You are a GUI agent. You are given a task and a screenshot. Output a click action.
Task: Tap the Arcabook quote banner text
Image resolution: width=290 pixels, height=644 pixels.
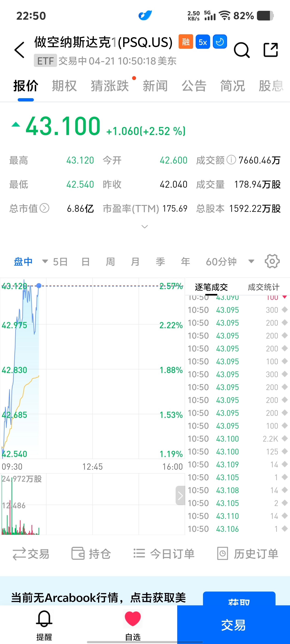tap(98, 598)
